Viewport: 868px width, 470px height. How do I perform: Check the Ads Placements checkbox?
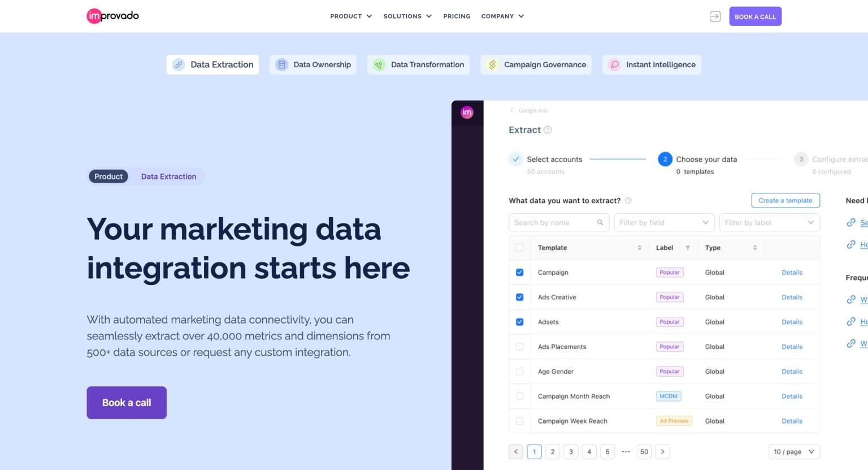519,347
